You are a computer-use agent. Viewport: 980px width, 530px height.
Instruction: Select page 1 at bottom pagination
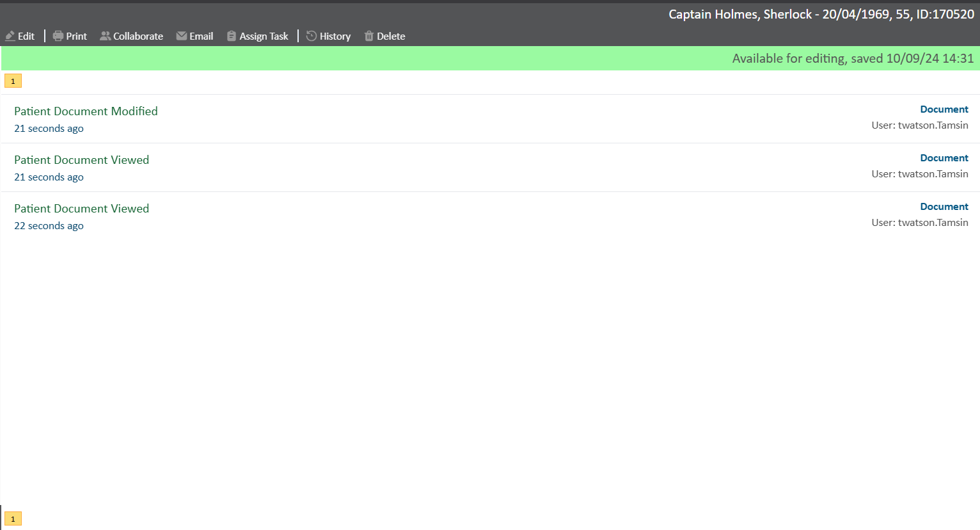(x=13, y=519)
